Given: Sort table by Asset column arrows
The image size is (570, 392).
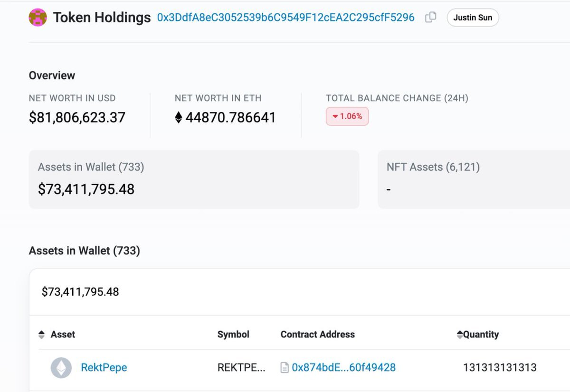Looking at the screenshot, I should (x=41, y=335).
